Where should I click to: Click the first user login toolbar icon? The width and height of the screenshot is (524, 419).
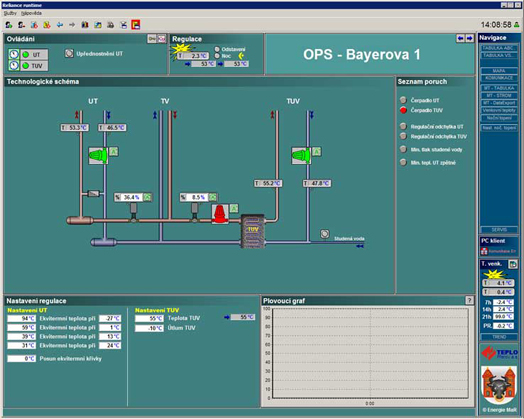coord(9,25)
